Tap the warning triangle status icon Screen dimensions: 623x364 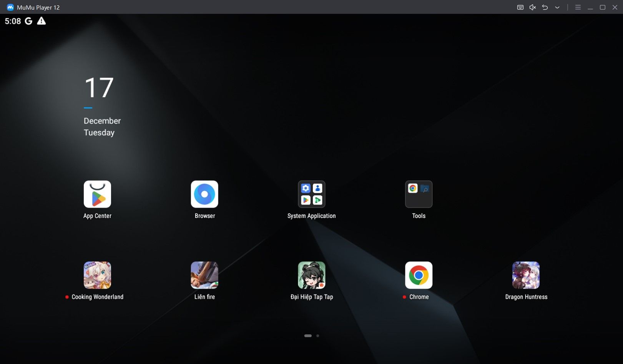click(x=41, y=21)
